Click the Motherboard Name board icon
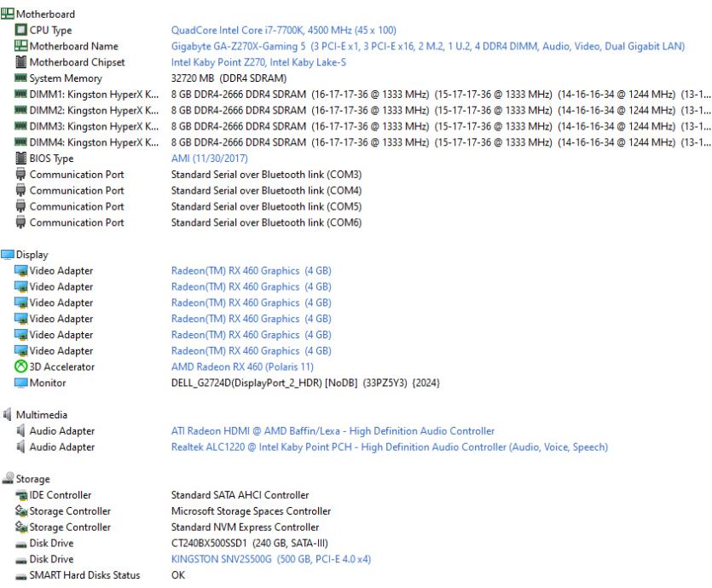Viewport: 712px width, 588px height. (x=20, y=46)
